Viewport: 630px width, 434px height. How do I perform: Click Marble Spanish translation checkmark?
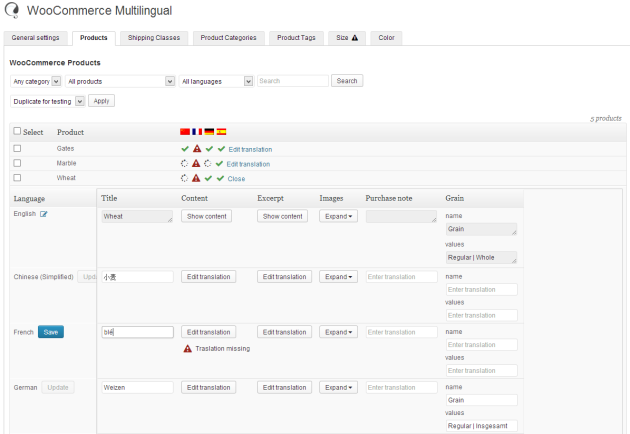tap(219, 164)
